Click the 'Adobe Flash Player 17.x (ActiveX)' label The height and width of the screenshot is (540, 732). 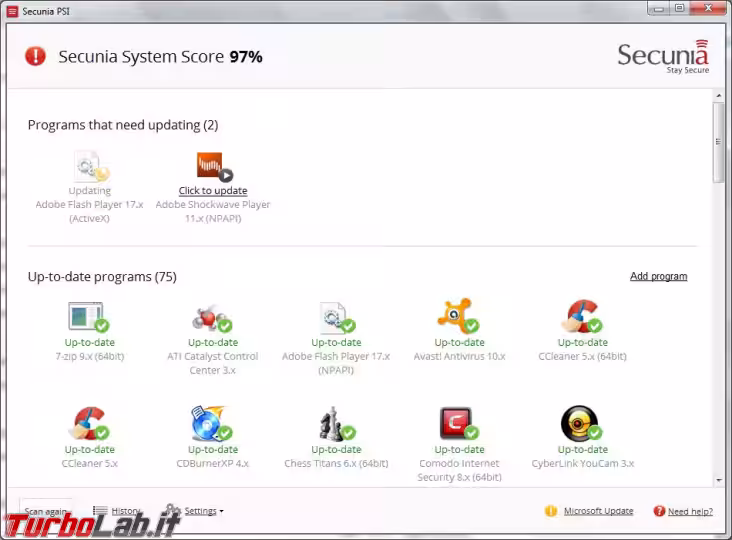[89, 211]
